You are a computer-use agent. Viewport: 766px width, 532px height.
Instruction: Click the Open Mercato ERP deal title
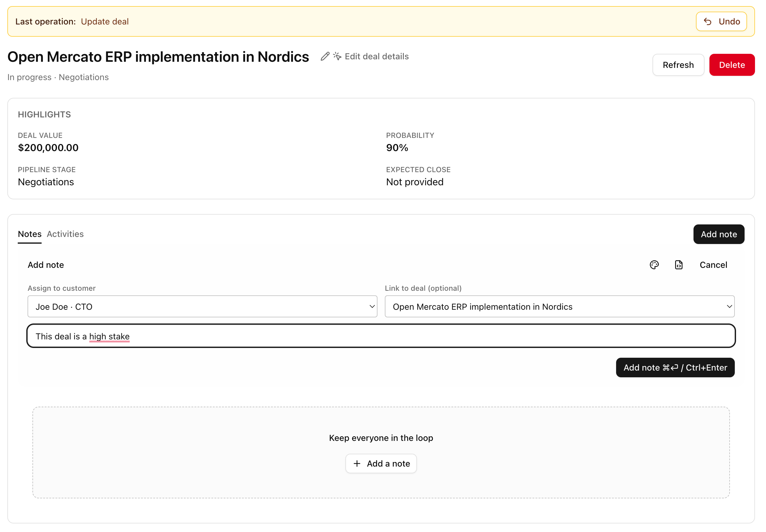(158, 57)
